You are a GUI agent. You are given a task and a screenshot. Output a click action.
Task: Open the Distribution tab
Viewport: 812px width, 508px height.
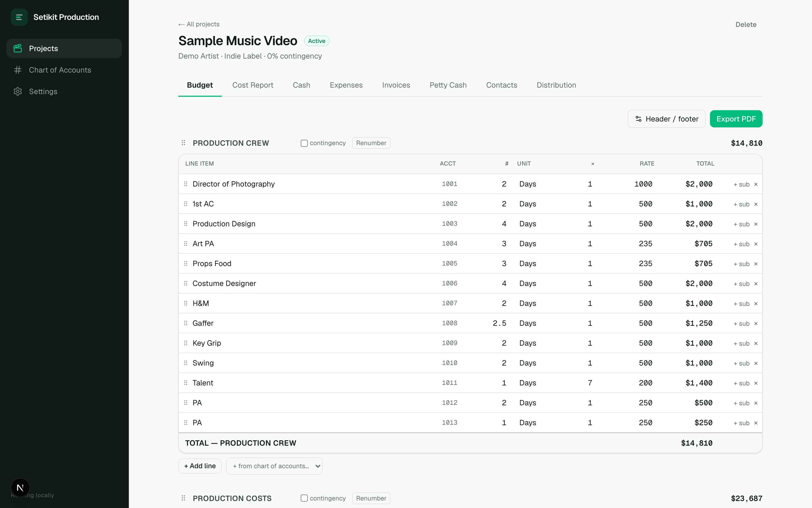556,85
